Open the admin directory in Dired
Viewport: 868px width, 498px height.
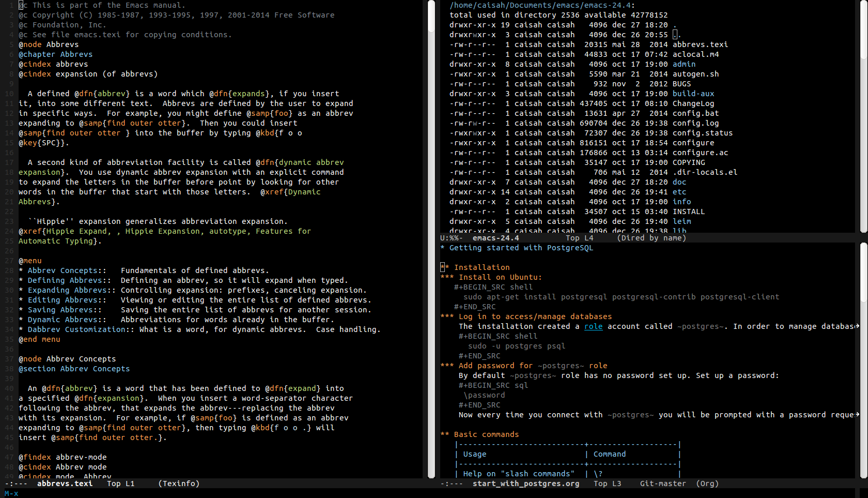coord(684,64)
